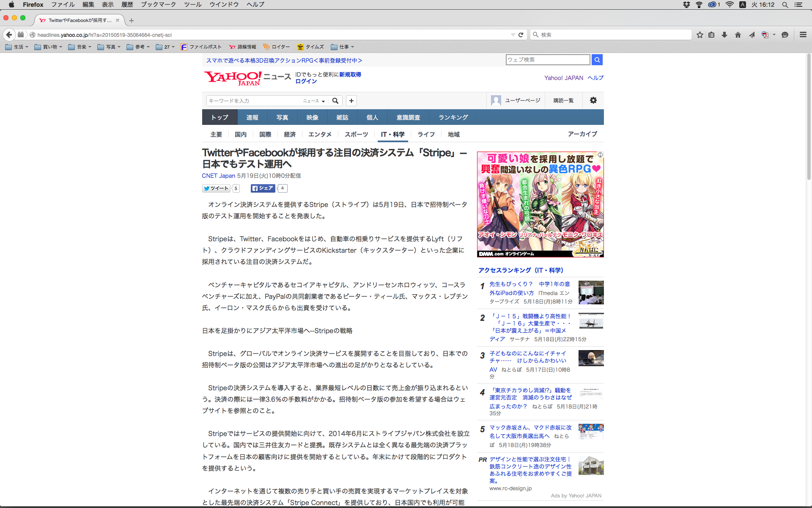The width and height of the screenshot is (812, 508).
Task: Click the Tweet button
Action: point(216,188)
